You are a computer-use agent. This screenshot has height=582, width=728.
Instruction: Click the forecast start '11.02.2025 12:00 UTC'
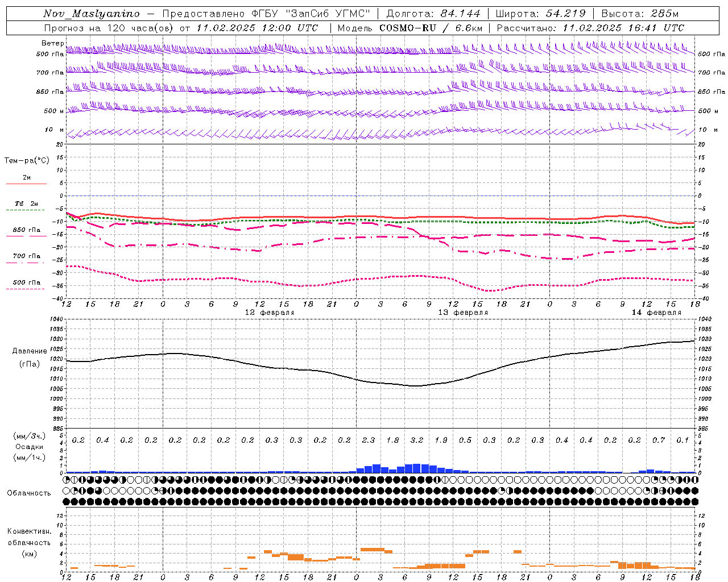257,28
